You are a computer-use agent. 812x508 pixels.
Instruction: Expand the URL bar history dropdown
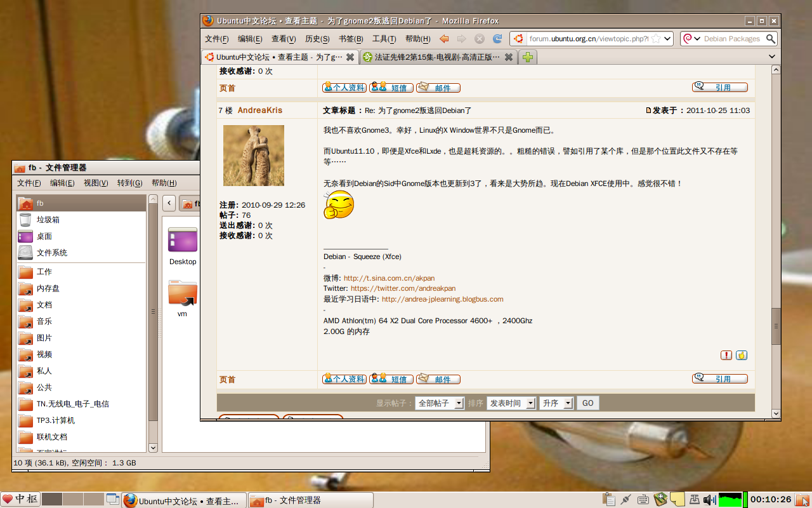click(667, 39)
